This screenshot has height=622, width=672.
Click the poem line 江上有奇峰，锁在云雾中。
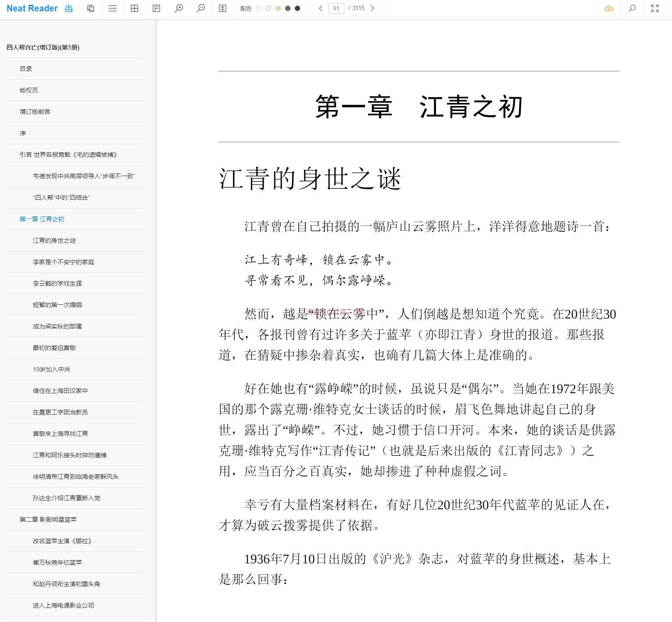click(x=319, y=260)
